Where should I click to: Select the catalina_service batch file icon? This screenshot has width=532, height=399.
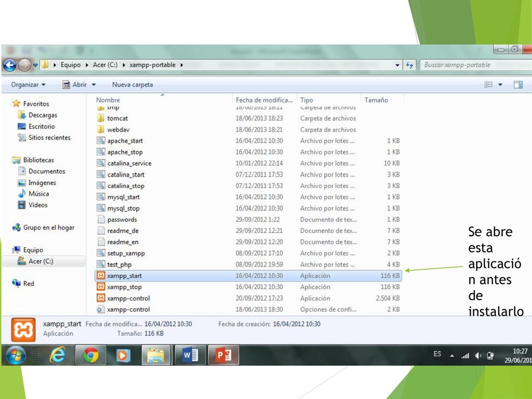tap(101, 163)
